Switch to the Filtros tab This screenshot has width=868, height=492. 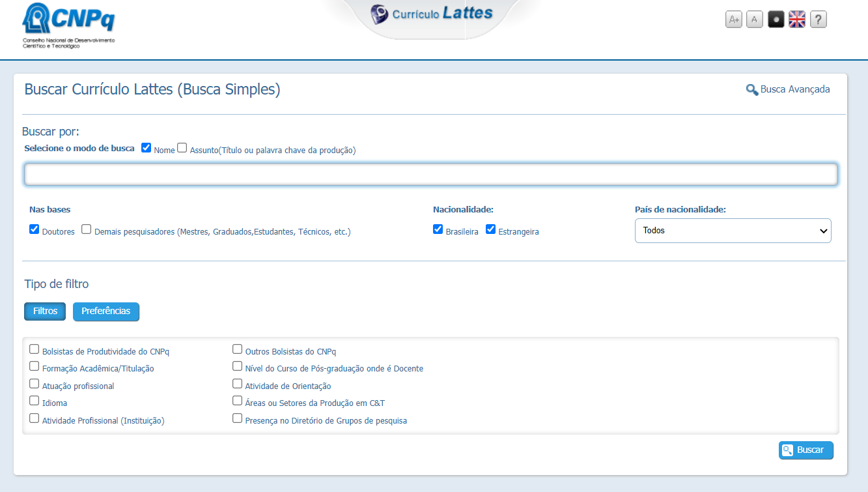45,311
